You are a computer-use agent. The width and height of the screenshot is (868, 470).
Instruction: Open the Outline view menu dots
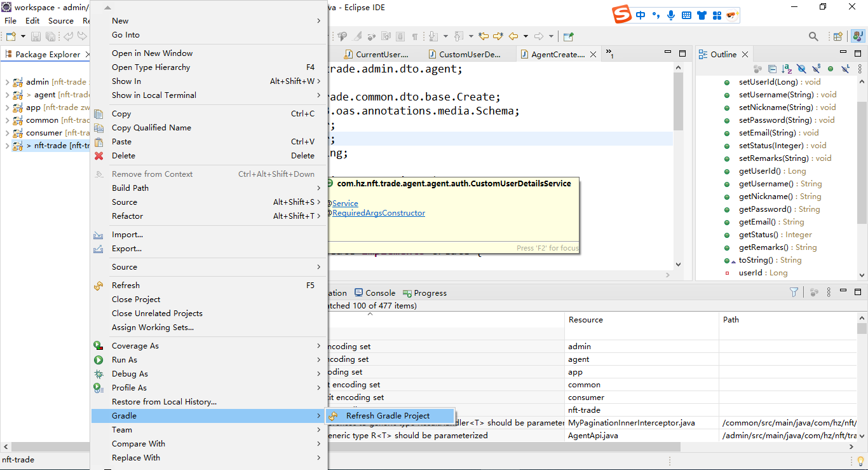[860, 69]
